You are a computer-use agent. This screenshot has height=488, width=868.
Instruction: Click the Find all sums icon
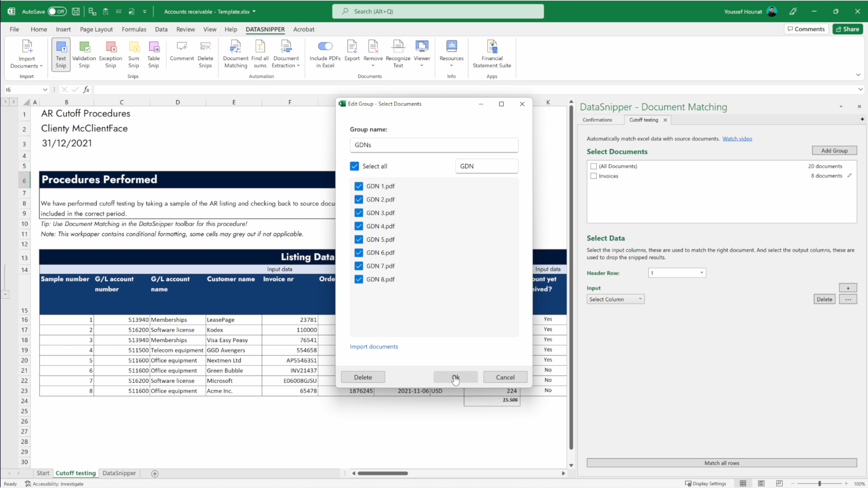point(260,53)
